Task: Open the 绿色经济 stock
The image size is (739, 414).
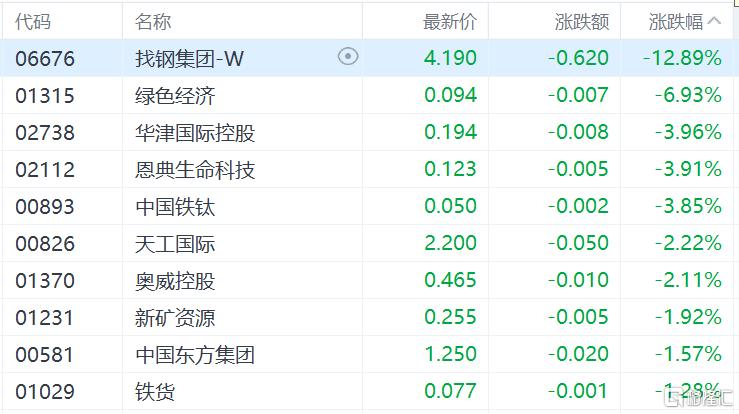Action: pos(175,96)
